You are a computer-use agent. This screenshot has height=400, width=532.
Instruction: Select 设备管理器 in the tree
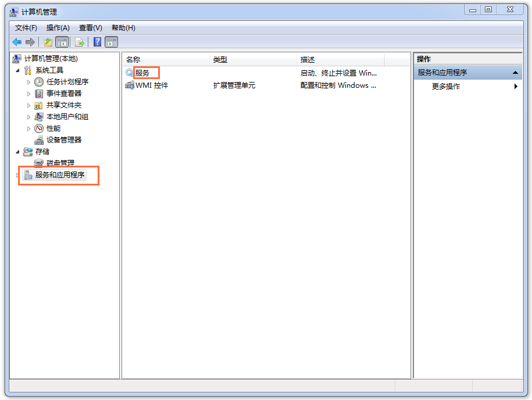pyautogui.click(x=64, y=140)
